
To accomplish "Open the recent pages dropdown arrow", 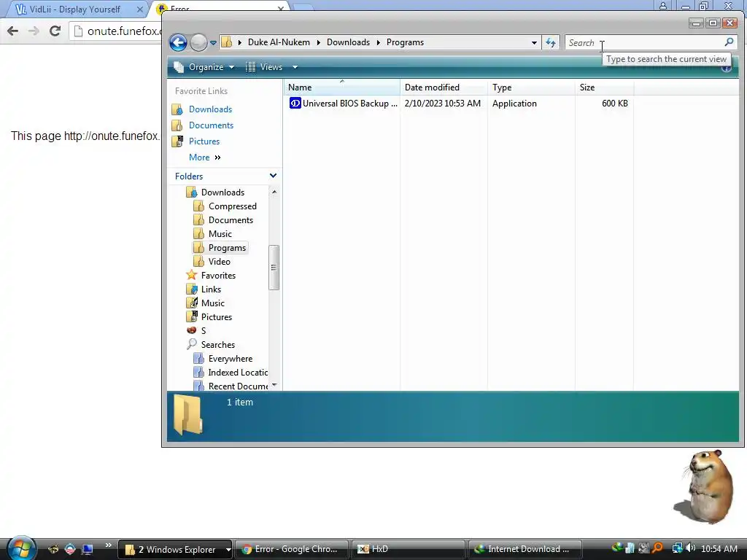I will (213, 43).
